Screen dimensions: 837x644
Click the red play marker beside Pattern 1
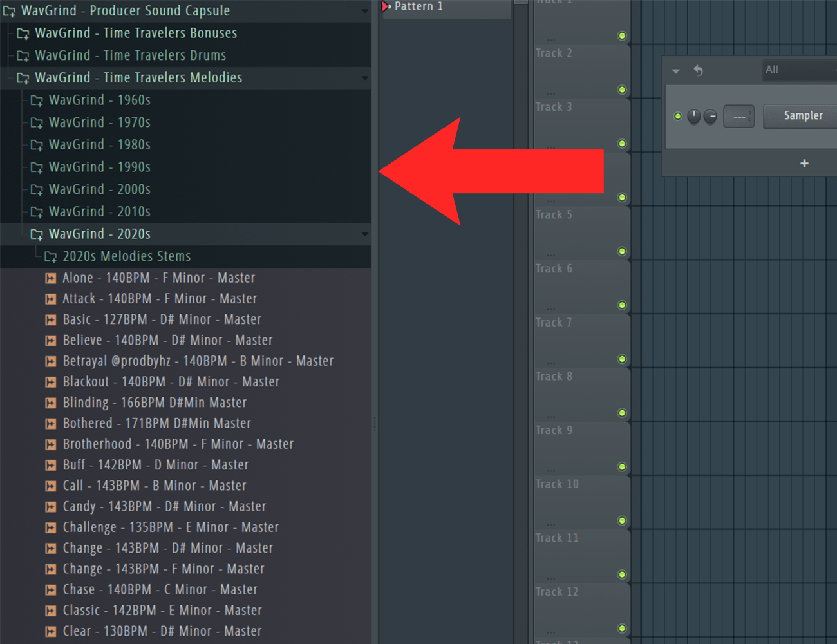click(386, 6)
